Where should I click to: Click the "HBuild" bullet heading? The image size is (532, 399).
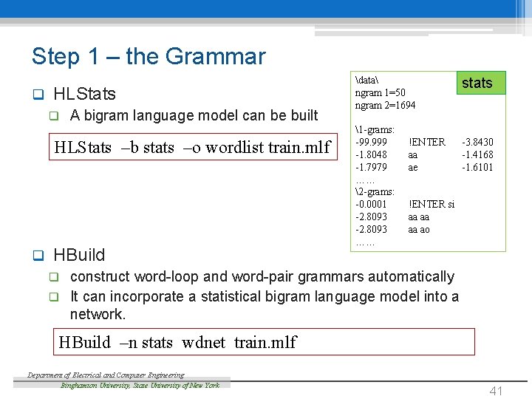coord(79,255)
